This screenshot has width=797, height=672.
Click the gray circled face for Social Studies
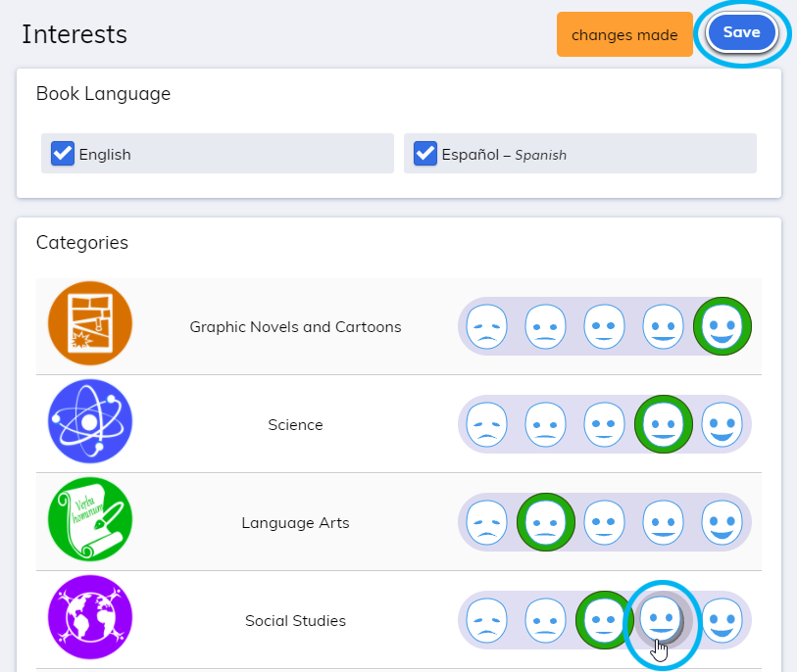[663, 620]
